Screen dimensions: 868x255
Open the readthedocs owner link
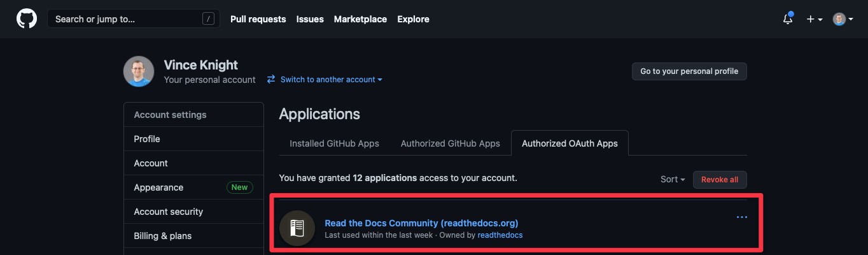[500, 235]
